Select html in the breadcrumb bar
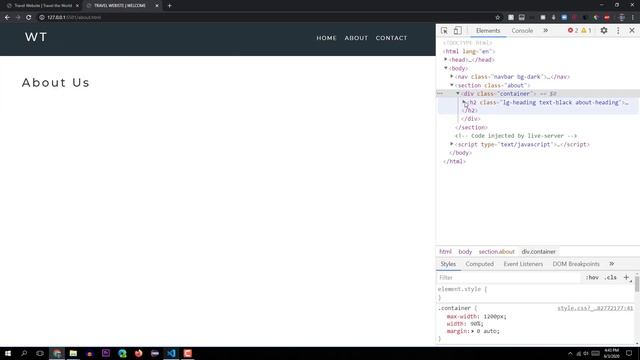 pyautogui.click(x=445, y=252)
